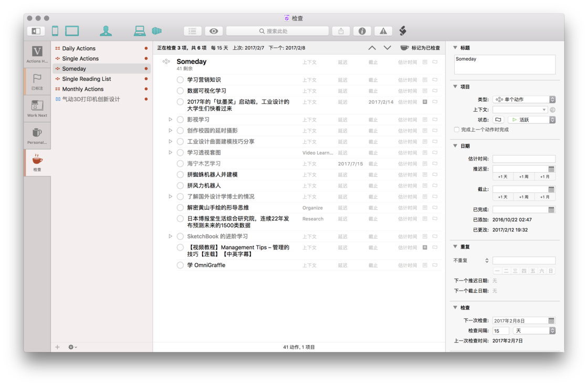Open the 不重复 repeat type dropdown

[x=471, y=261]
